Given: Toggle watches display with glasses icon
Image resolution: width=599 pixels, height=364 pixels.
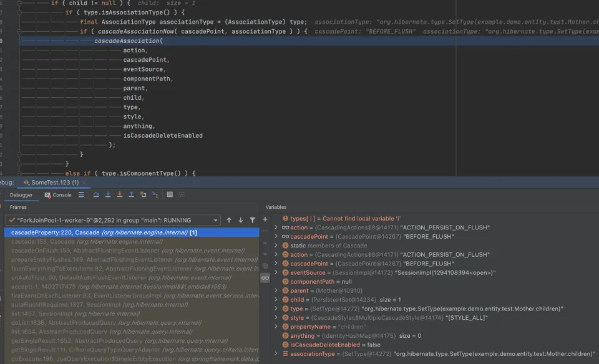Looking at the screenshot, I should pos(265,278).
